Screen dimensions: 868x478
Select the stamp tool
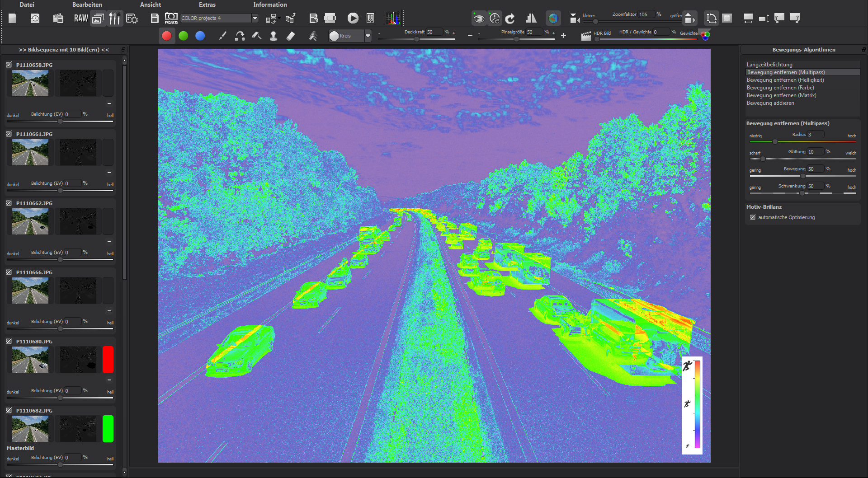(273, 36)
